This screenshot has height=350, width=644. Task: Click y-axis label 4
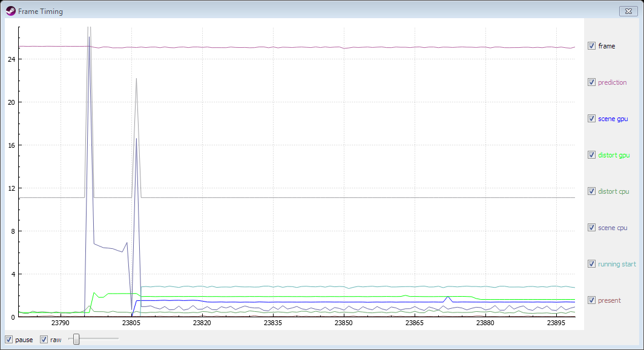[x=13, y=274]
